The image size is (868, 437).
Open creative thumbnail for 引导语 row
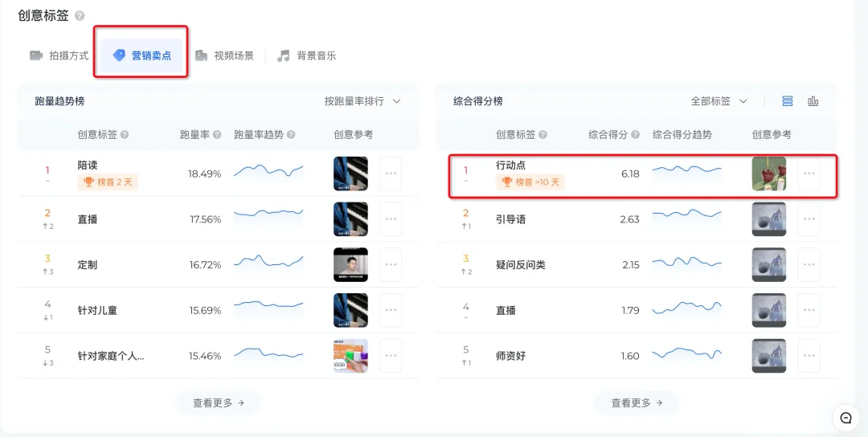pyautogui.click(x=769, y=219)
